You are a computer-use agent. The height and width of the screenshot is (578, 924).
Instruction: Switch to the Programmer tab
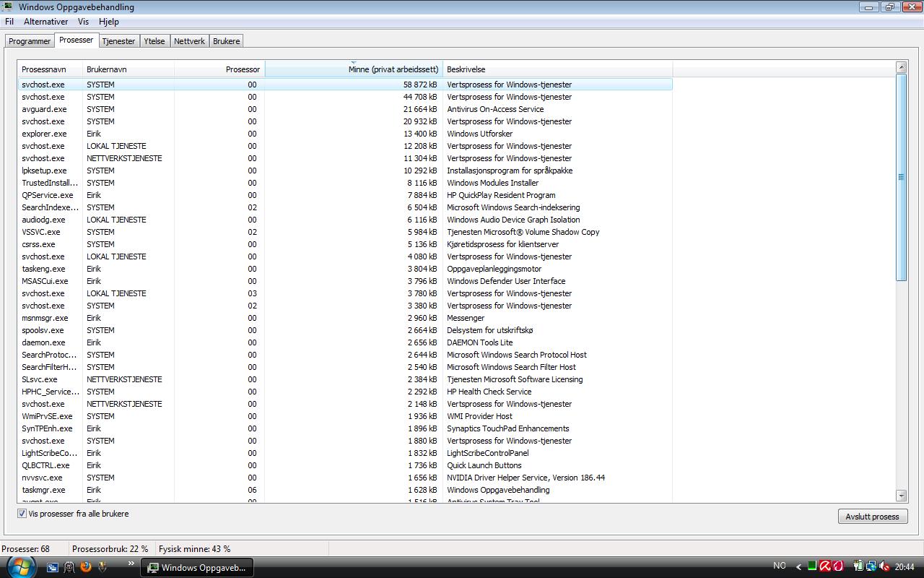pos(30,41)
